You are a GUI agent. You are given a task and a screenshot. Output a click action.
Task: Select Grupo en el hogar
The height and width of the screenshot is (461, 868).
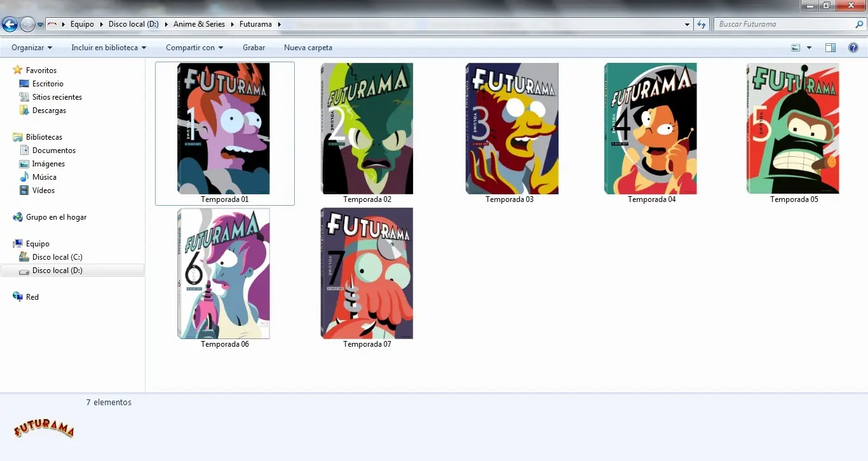[56, 217]
